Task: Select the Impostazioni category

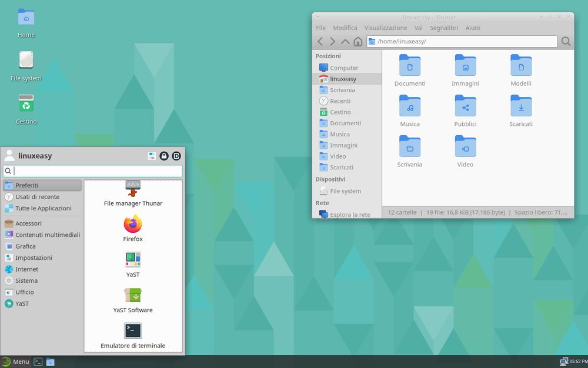Action: click(x=42, y=258)
